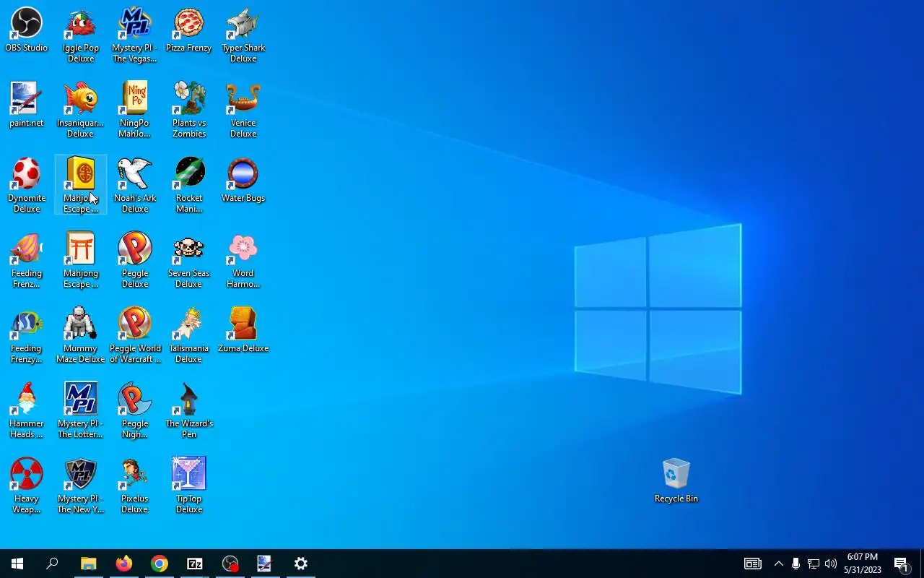Open the Windows Start menu
The height and width of the screenshot is (578, 924).
tap(17, 564)
